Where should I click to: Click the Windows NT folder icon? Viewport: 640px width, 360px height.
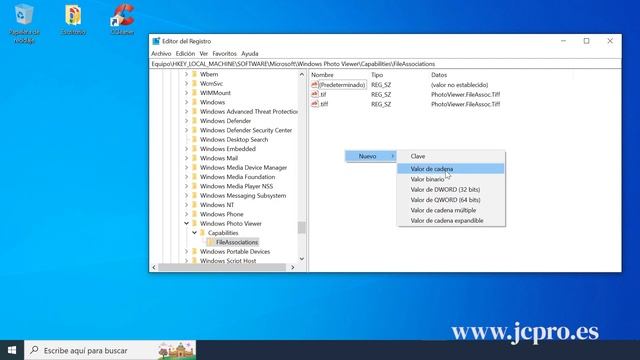point(195,204)
